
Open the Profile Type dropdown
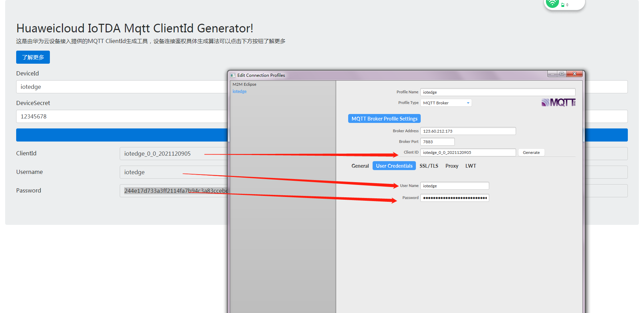tap(446, 103)
